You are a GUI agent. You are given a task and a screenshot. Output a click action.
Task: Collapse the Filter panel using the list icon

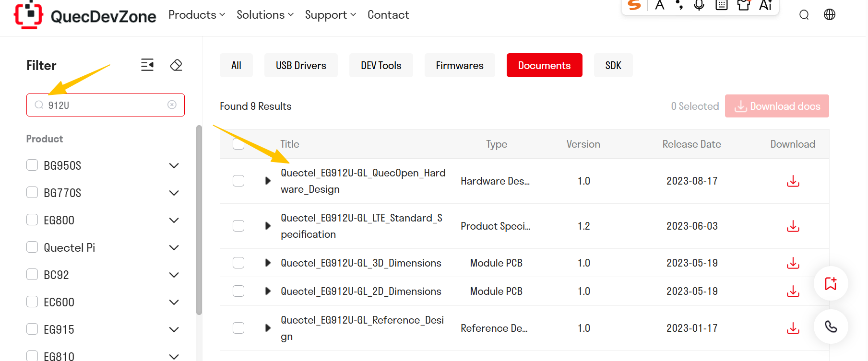coord(147,65)
